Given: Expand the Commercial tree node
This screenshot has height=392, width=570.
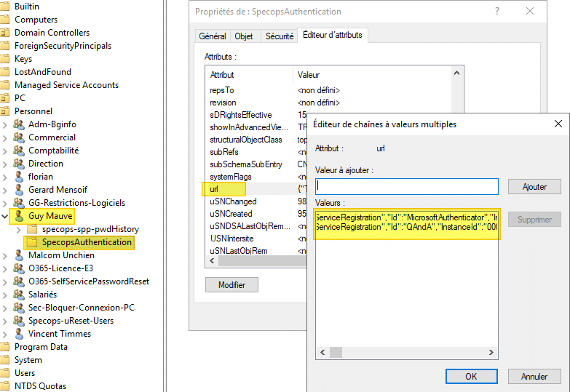Looking at the screenshot, I should tap(6, 137).
